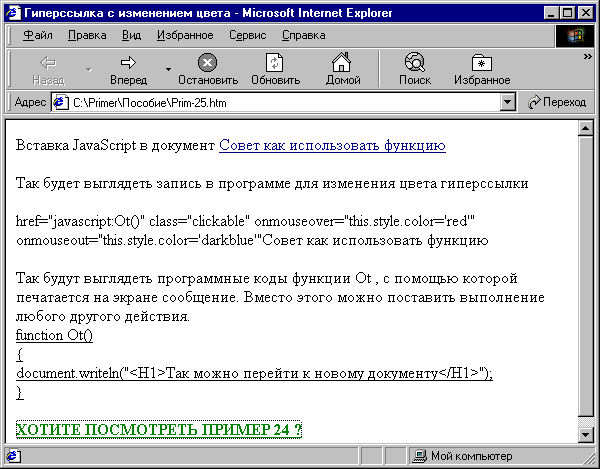This screenshot has width=600, height=469.
Task: Open the Файл menu
Action: pyautogui.click(x=38, y=35)
